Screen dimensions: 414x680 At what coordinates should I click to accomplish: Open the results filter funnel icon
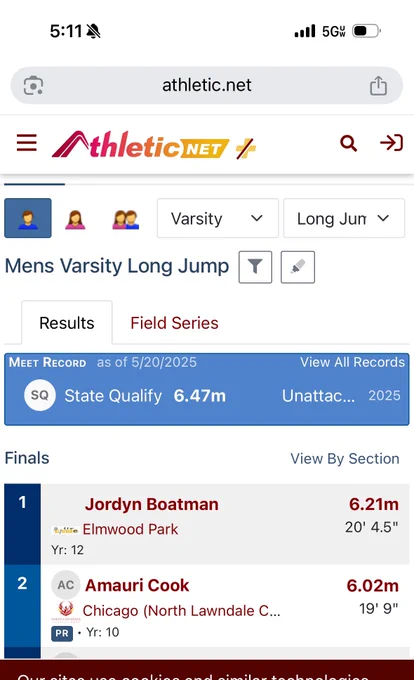pos(255,267)
